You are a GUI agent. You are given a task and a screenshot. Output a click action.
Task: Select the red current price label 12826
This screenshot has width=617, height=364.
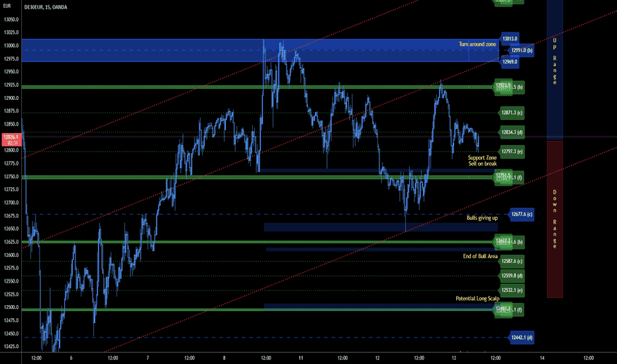(x=11, y=140)
